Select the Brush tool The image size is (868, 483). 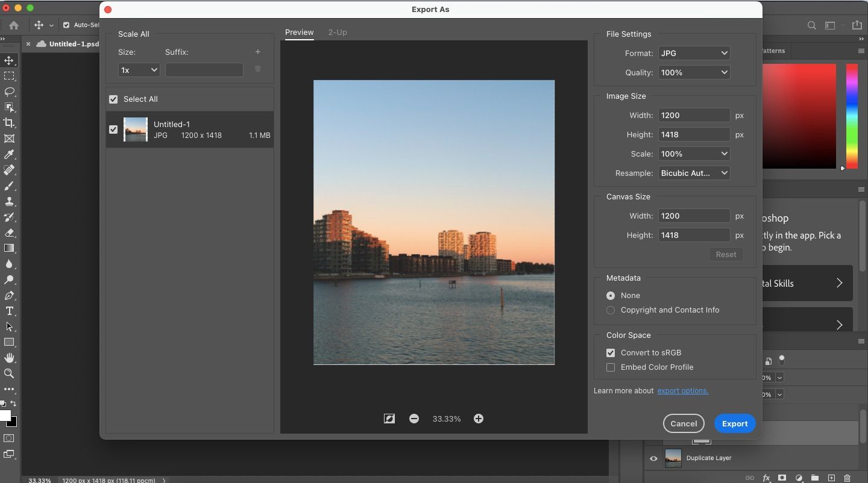(x=9, y=186)
